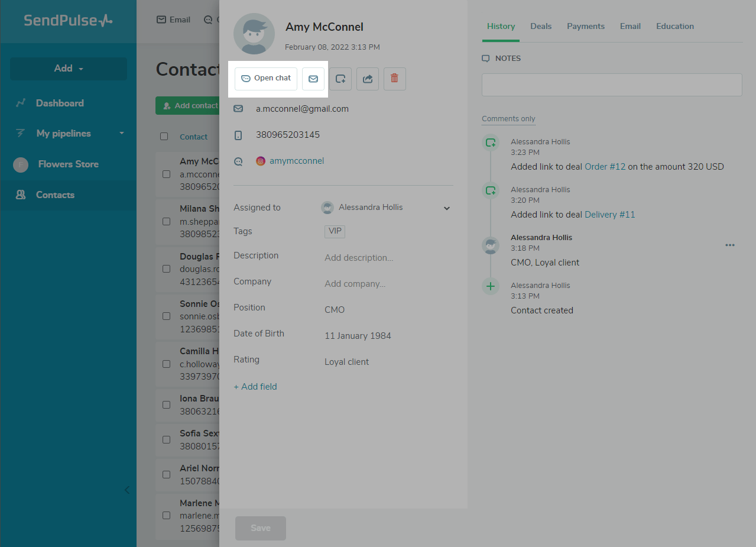Open the Email section in the top bar
Image resolution: width=756 pixels, height=547 pixels.
[x=173, y=20]
